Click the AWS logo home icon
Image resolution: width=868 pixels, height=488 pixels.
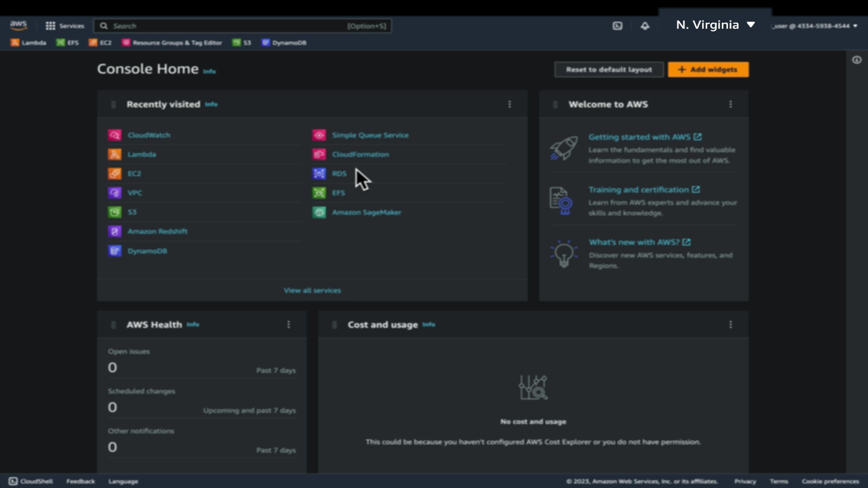coord(19,25)
